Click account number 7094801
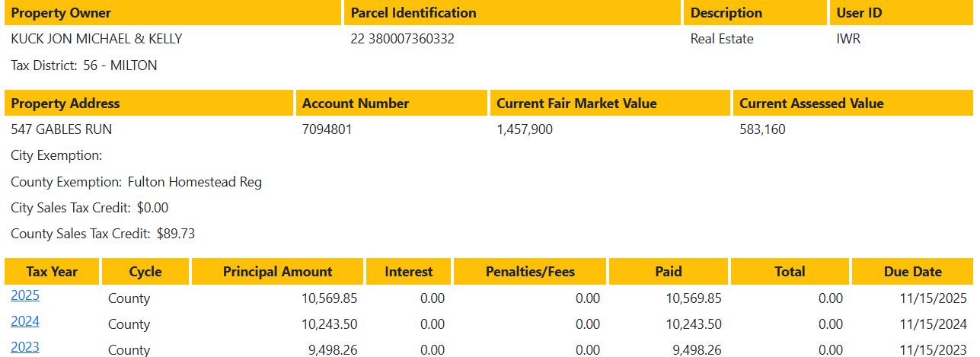This screenshot has height=357, width=980. [327, 129]
